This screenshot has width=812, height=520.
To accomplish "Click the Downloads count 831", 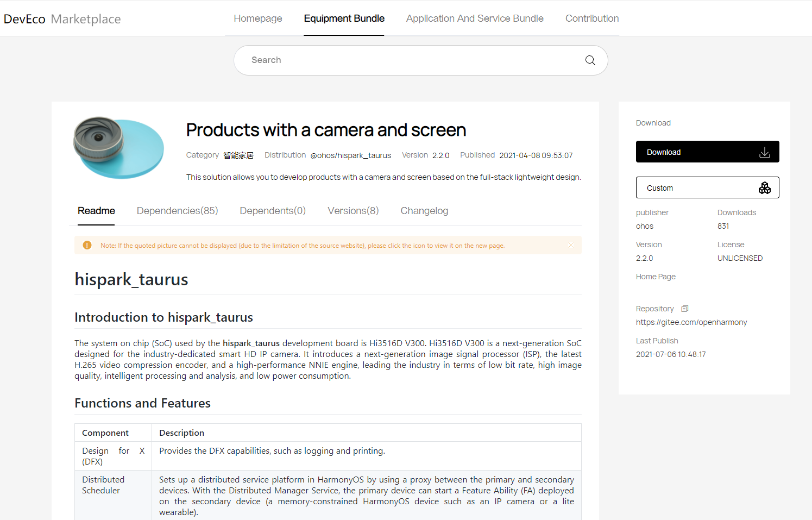I will coord(723,226).
